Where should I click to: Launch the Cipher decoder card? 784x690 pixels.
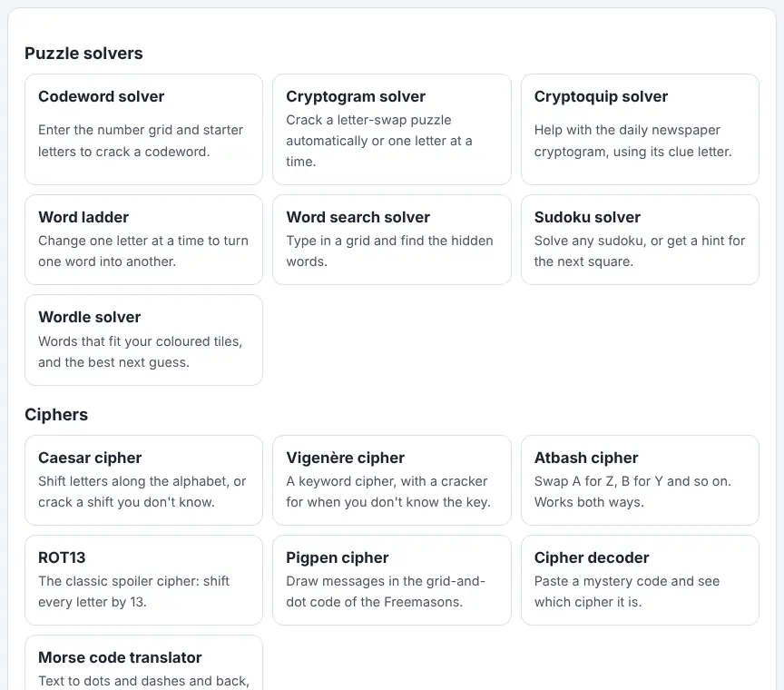640,580
